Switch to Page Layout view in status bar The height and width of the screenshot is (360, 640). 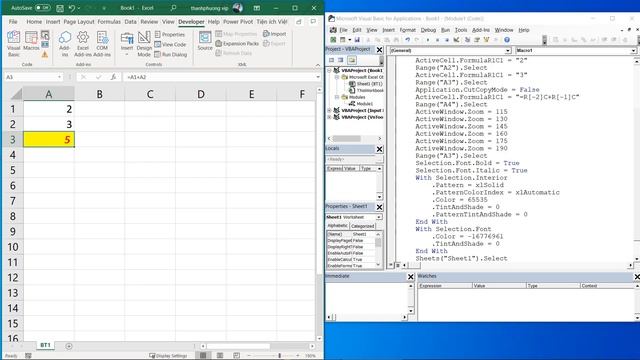click(x=220, y=356)
